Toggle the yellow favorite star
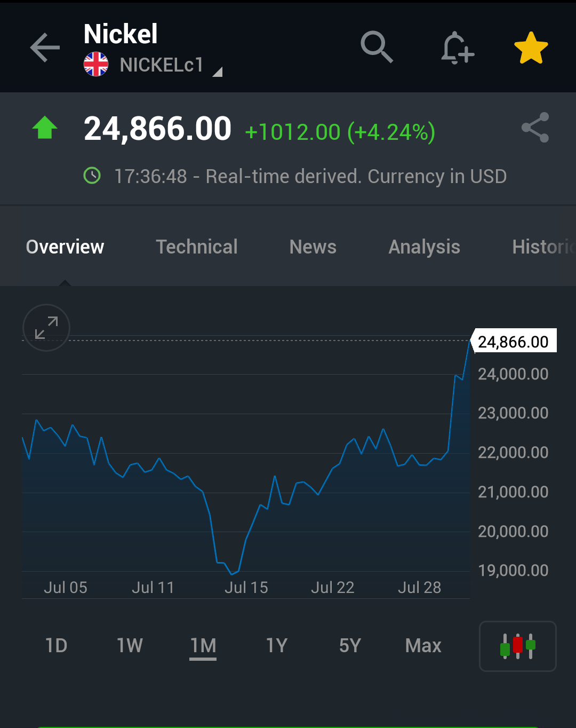576x728 pixels. (x=531, y=48)
